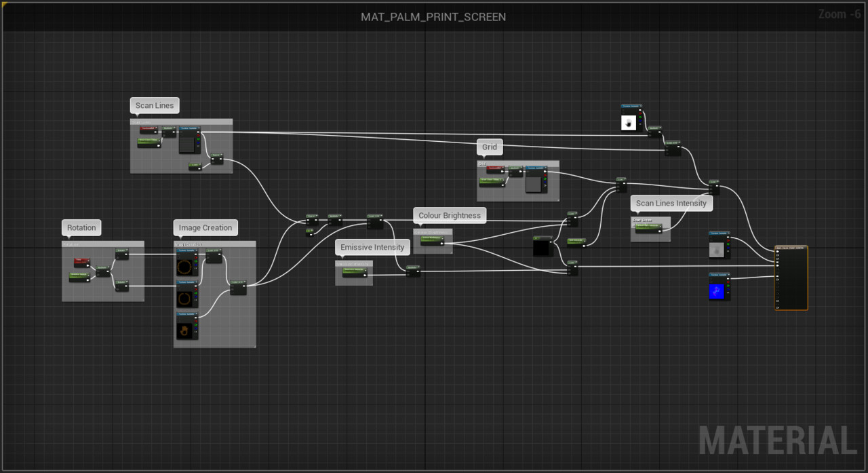Click the MAT_PALM_PRINT_SCREEN title text
868x473 pixels.
tap(433, 17)
